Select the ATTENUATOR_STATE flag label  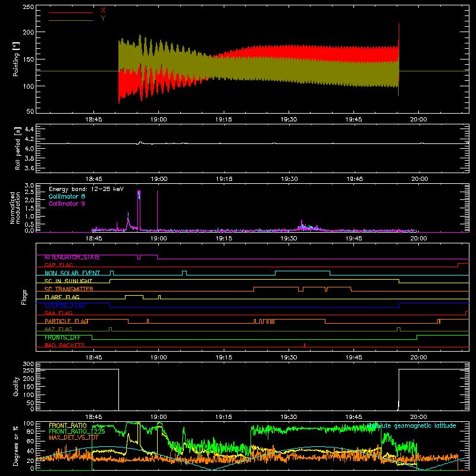(72, 258)
